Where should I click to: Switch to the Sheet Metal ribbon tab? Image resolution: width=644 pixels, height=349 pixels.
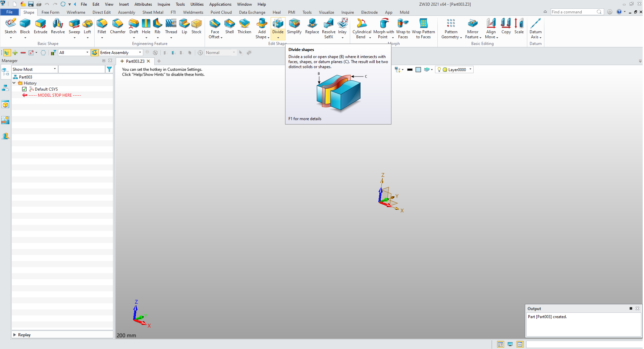tap(153, 12)
